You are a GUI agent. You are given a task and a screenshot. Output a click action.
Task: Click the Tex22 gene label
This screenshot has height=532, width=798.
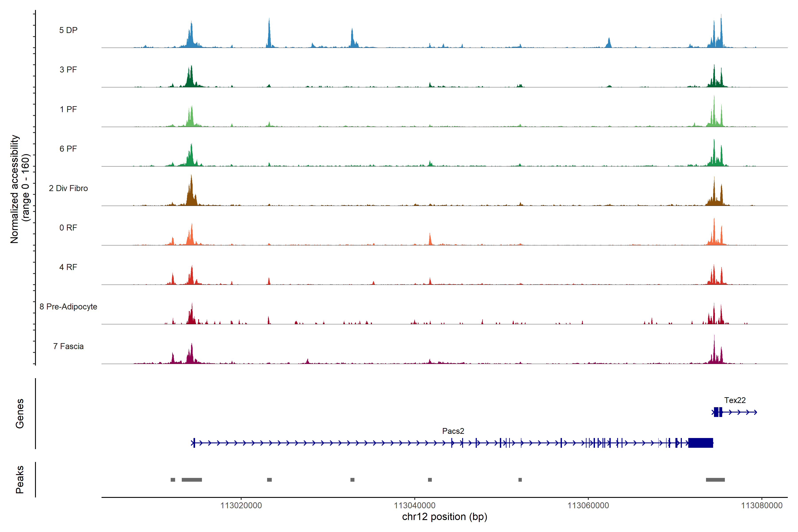[x=735, y=400]
